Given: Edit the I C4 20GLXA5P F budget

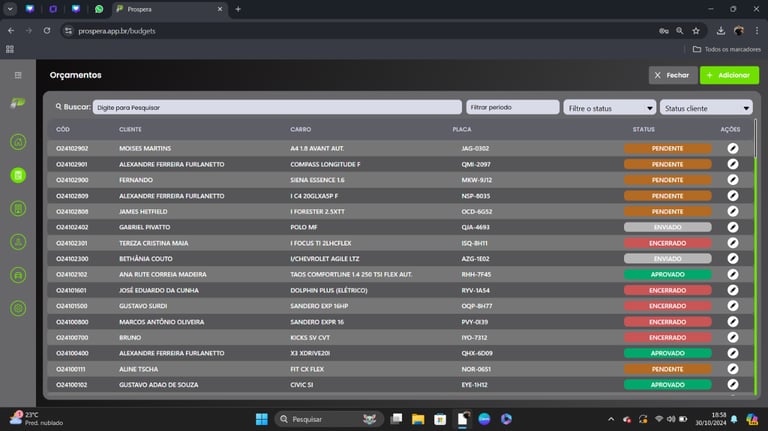Looking at the screenshot, I should click(x=733, y=196).
